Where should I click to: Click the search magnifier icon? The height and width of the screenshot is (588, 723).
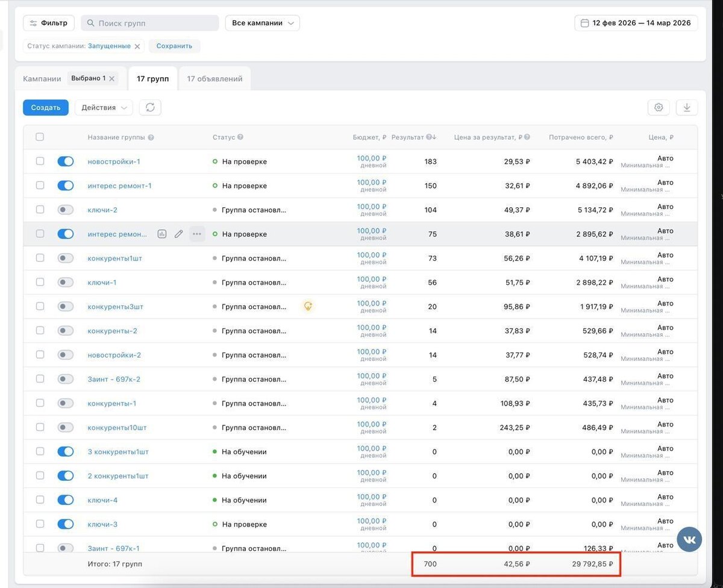click(90, 23)
